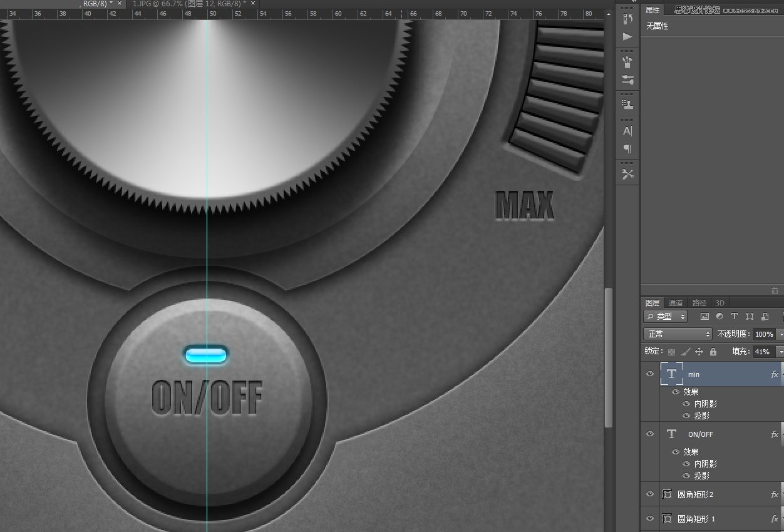This screenshot has height=532, width=784.
Task: Open the Paragraph panel icon
Action: (627, 148)
